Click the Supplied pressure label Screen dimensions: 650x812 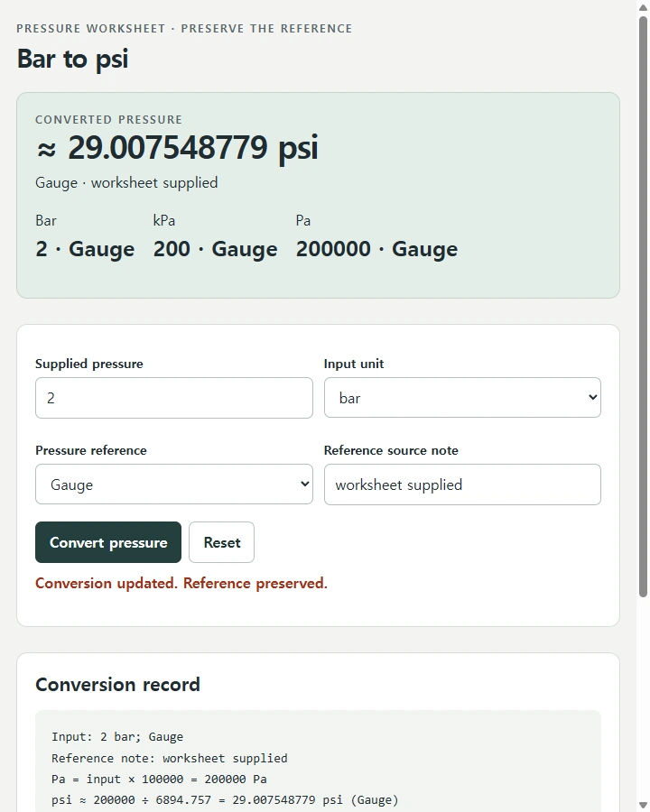click(89, 364)
